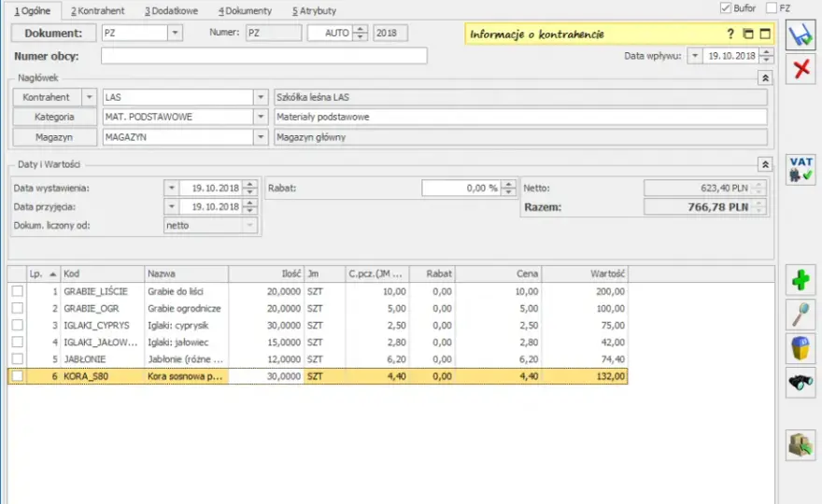Check the row for KORA_S80
This screenshot has width=822, height=504.
coord(18,376)
